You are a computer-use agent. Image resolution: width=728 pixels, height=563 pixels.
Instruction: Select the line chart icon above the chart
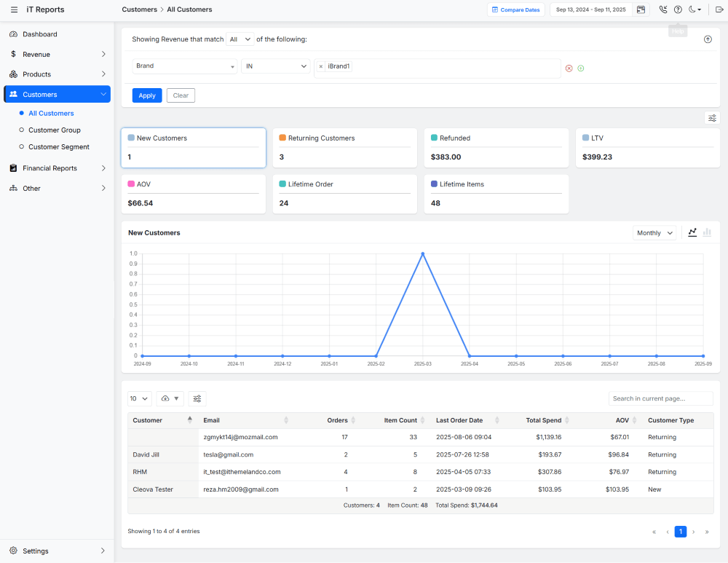point(692,232)
